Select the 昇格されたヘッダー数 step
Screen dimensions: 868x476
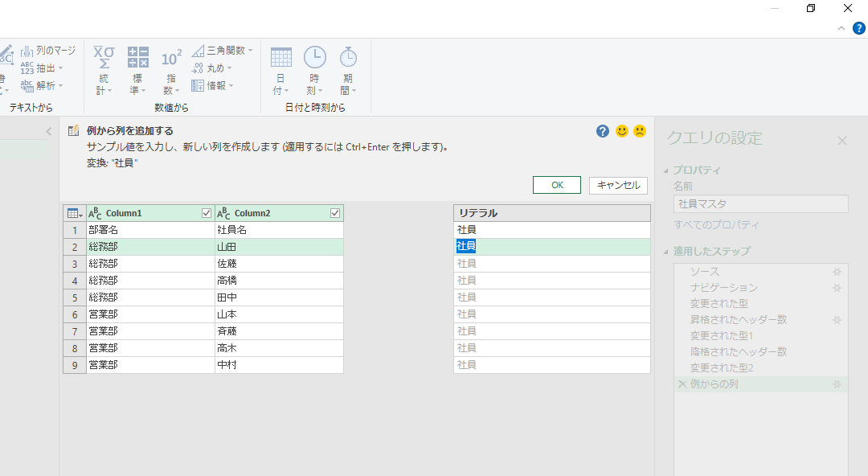(760, 320)
